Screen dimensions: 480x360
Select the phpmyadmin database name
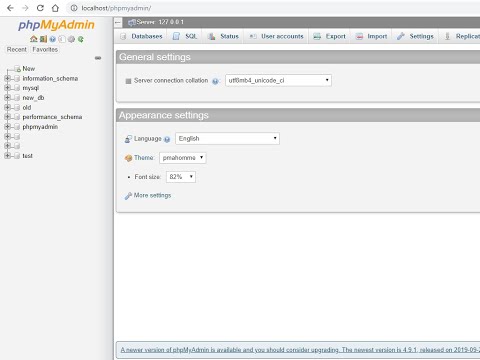coord(40,127)
